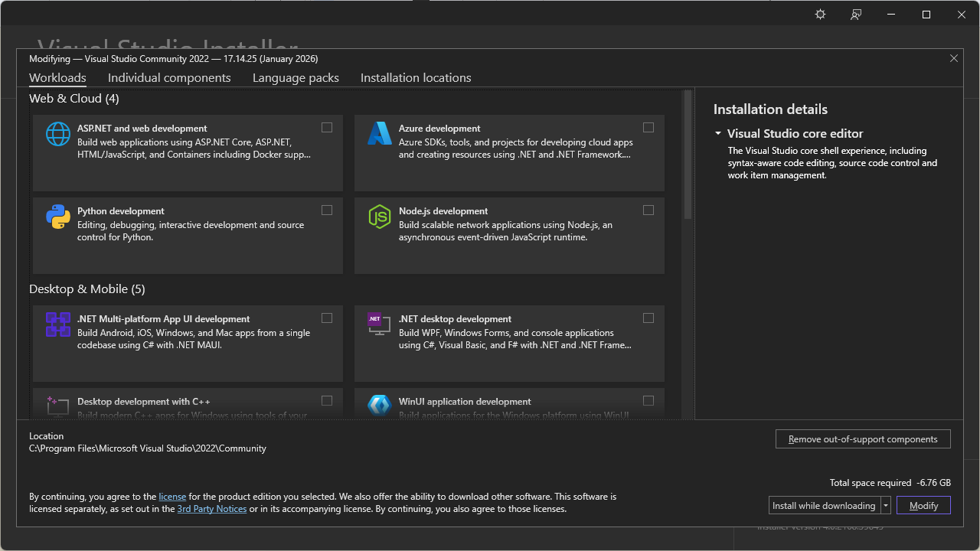Check the .NET Multi-platform App UI workload
Image resolution: width=980 pixels, height=551 pixels.
tap(327, 318)
